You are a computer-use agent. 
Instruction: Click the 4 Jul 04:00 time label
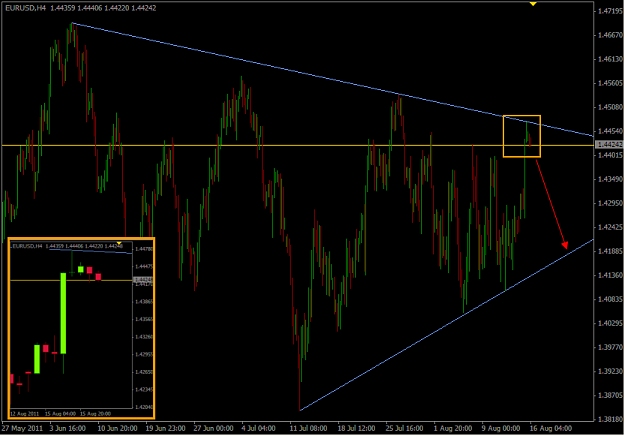click(x=258, y=428)
